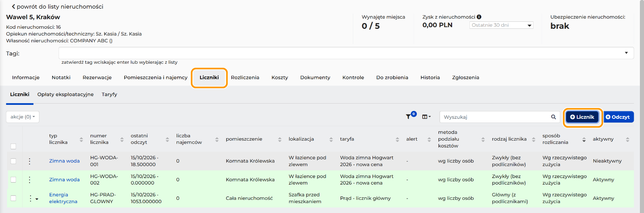Open row actions menu for HG-PRAD-GLOWNY
This screenshot has height=213, width=644.
(x=30, y=198)
